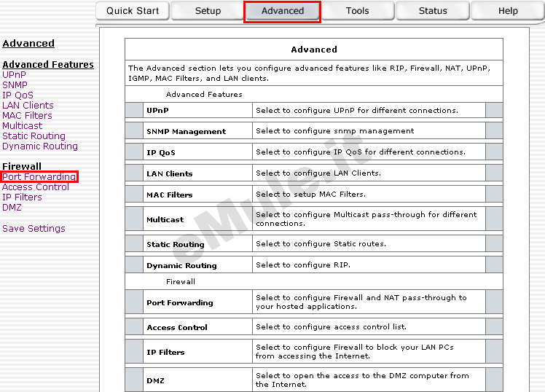Screen dimensions: 545x392
Task: Click 'Select to setup MAC Filters.' text
Action: [310, 195]
